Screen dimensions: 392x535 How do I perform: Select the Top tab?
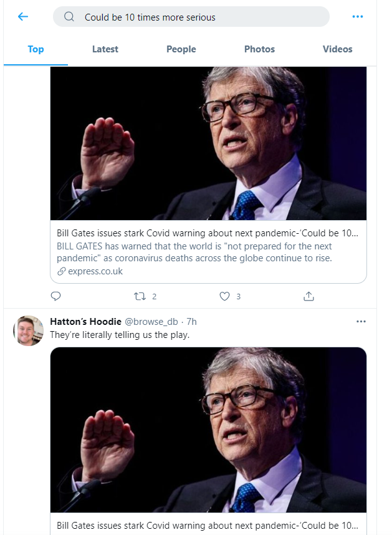(x=36, y=49)
